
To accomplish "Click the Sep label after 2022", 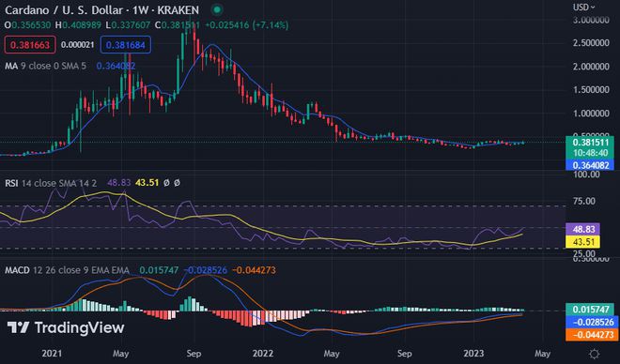I will [x=404, y=354].
